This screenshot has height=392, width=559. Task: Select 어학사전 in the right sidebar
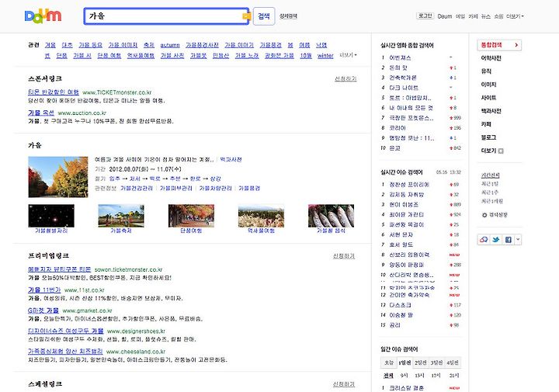click(x=491, y=58)
